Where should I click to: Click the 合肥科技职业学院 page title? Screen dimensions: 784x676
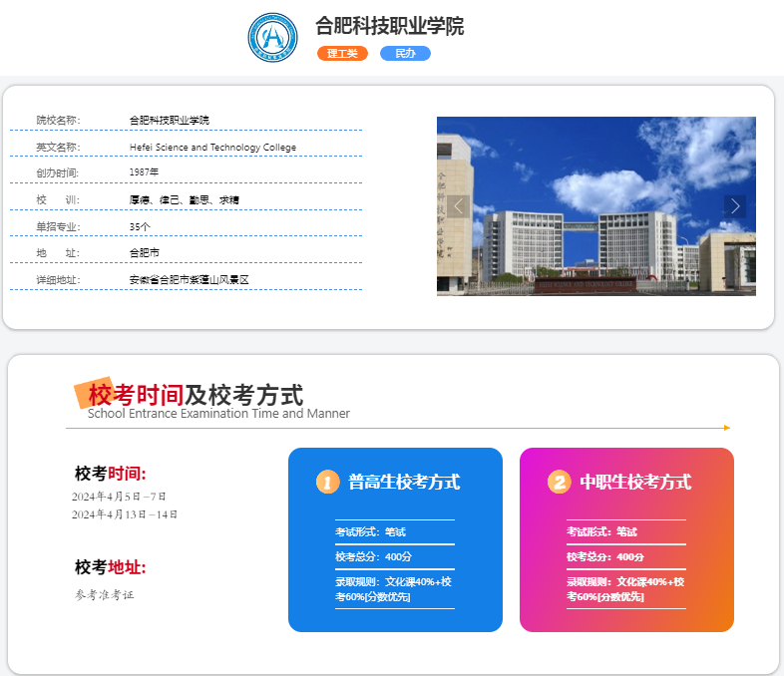click(389, 26)
